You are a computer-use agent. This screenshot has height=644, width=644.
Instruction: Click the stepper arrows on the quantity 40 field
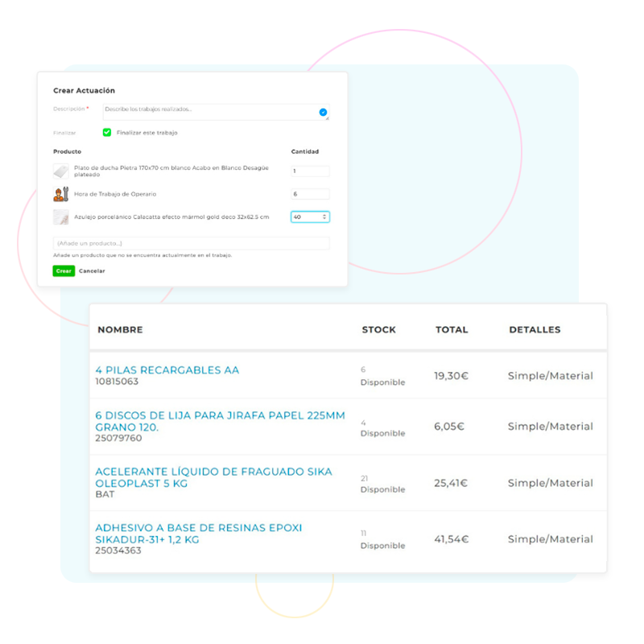(324, 217)
